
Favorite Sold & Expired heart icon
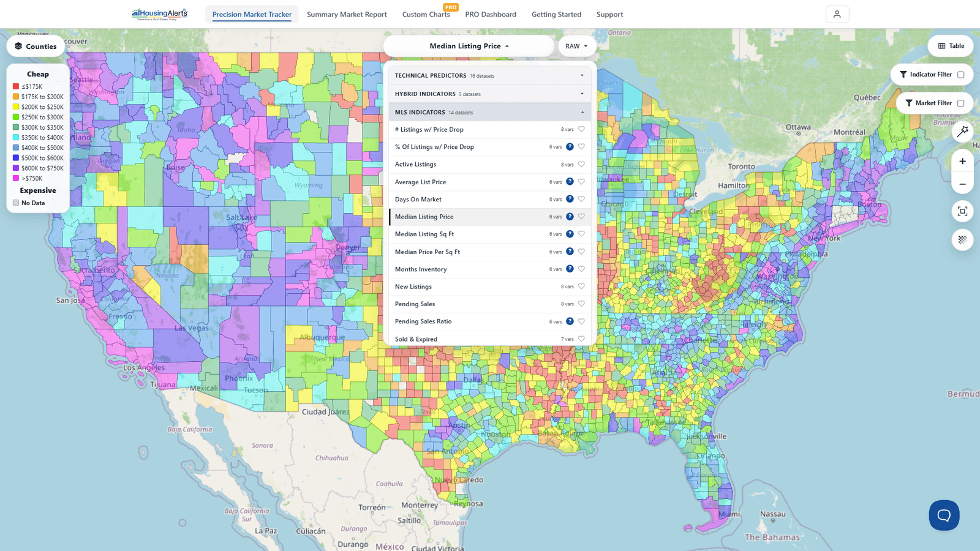coord(581,339)
